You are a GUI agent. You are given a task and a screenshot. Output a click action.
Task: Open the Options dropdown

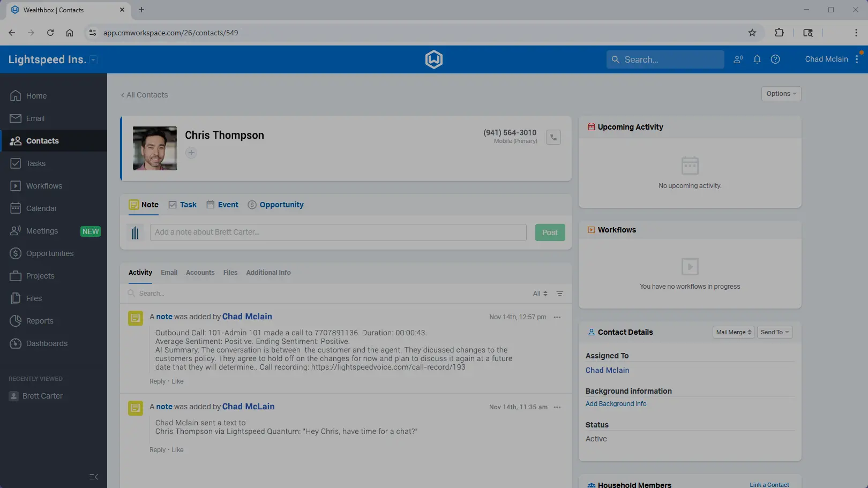(781, 94)
